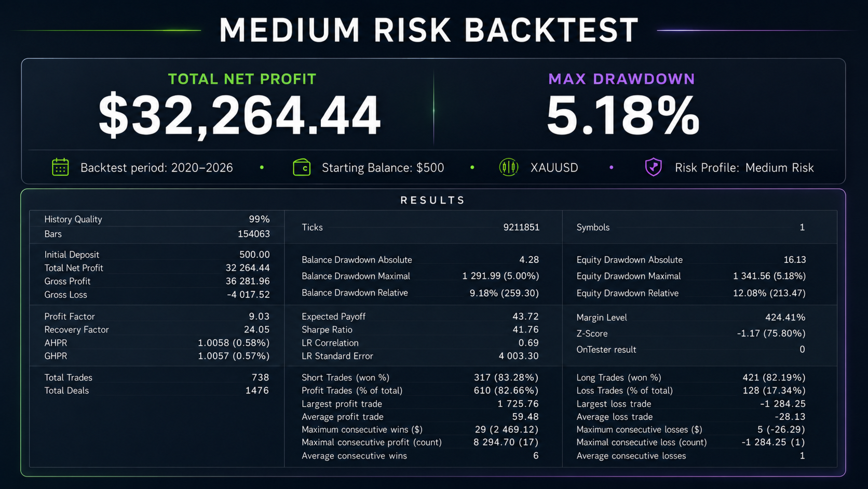Select the Largest profit trade row

420,404
